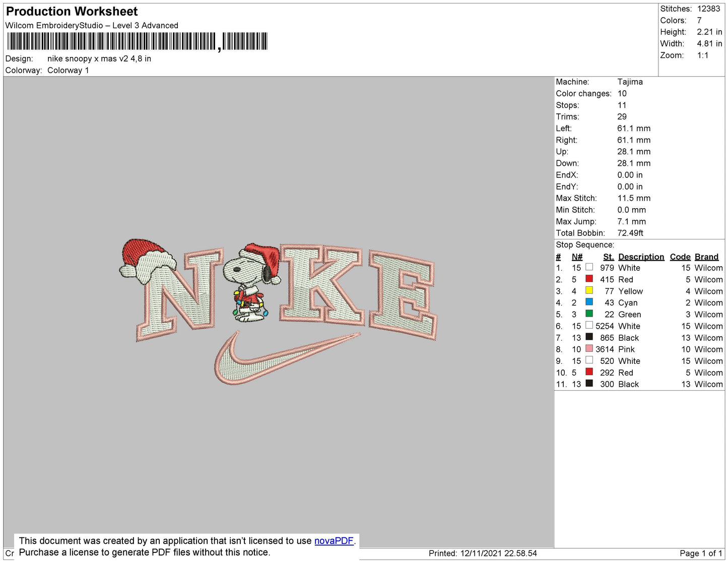Viewport: 728px width, 563px height.
Task: Click the Color changes value 10
Action: tap(622, 93)
